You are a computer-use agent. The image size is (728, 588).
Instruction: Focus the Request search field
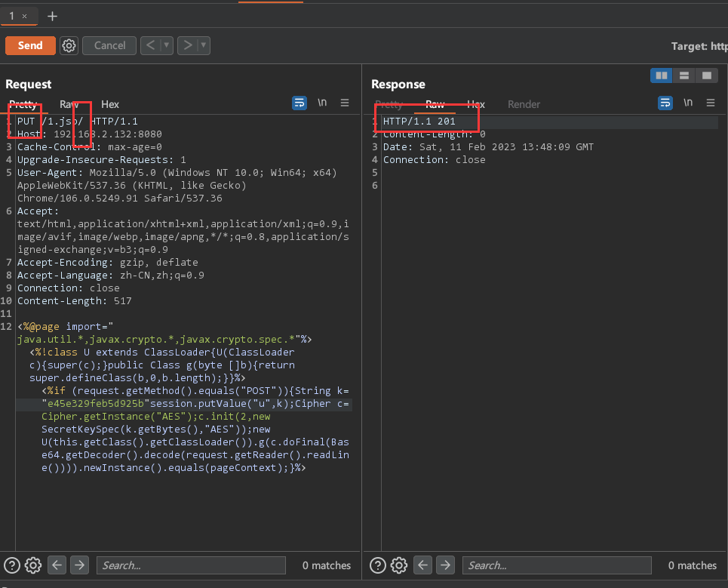tap(191, 565)
